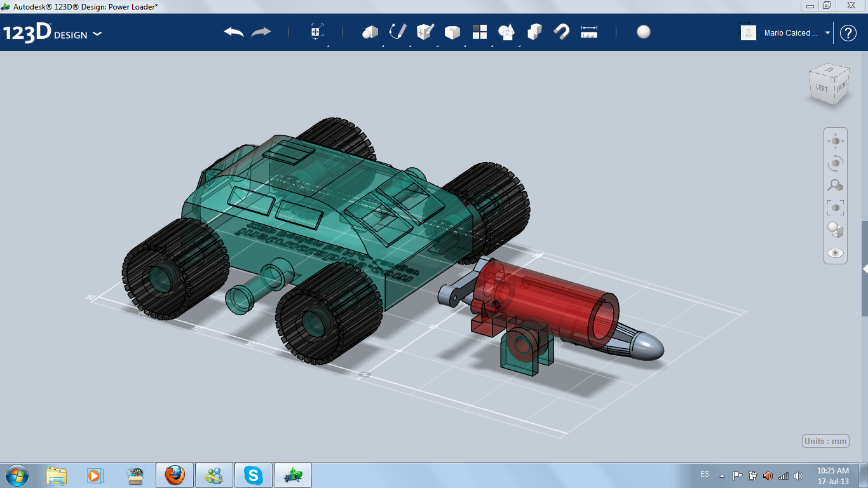Open the paint palette app on the taskbar

(x=135, y=475)
